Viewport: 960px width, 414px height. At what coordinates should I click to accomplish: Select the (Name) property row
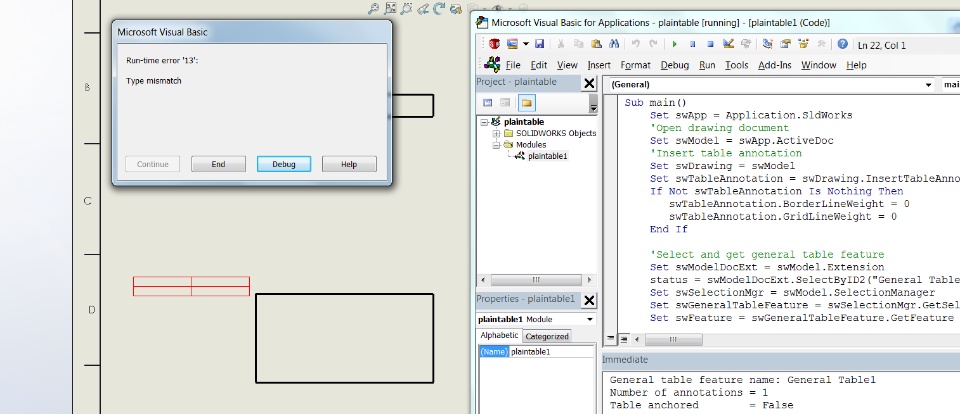coord(493,352)
